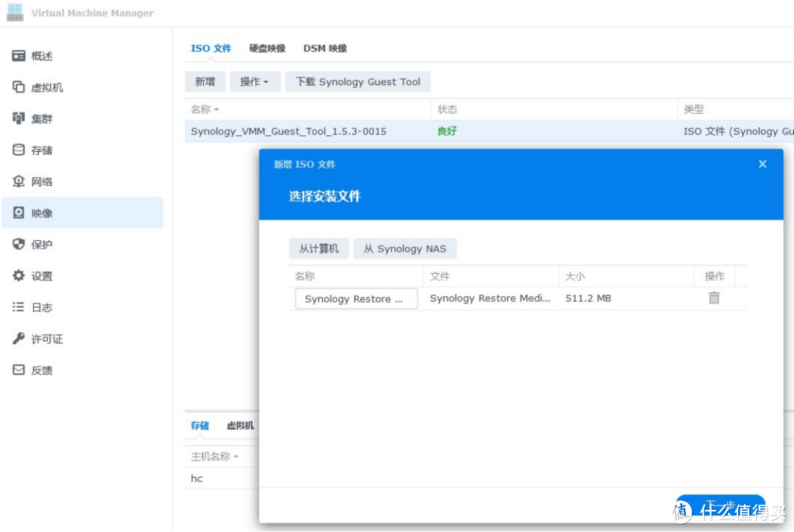
Task: Select the Synology_VMM_Guest_Tool_1.5.3-0015 row
Action: pos(289,132)
